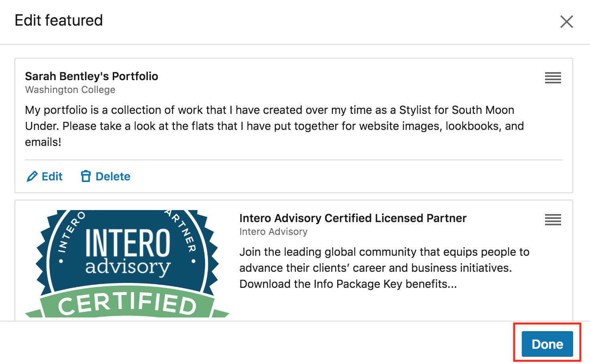The image size is (590, 364).
Task: Select the Intero Advisory Certified Licensed Partner title
Action: 353,218
